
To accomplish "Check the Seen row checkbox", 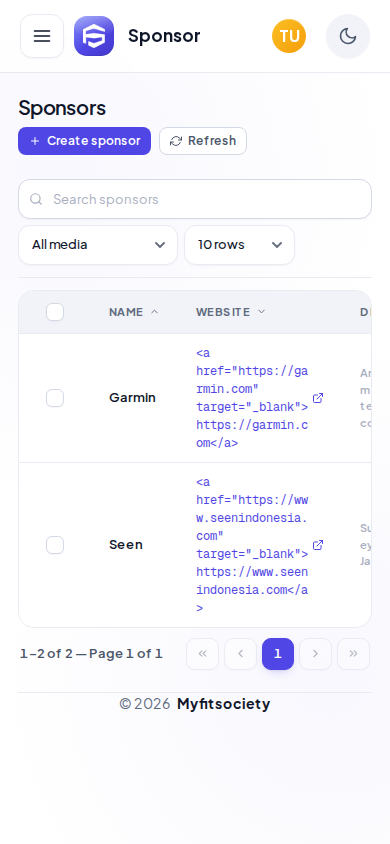I will click(x=55, y=545).
